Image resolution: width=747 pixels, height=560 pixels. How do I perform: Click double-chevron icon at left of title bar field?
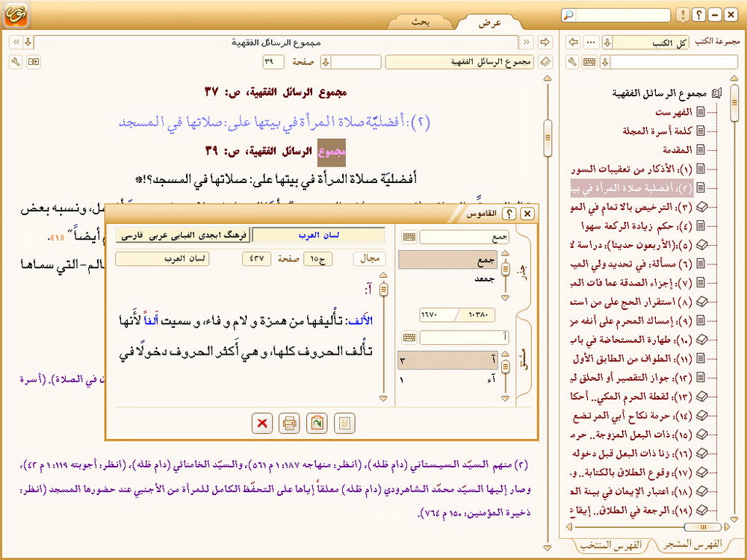pyautogui.click(x=16, y=42)
